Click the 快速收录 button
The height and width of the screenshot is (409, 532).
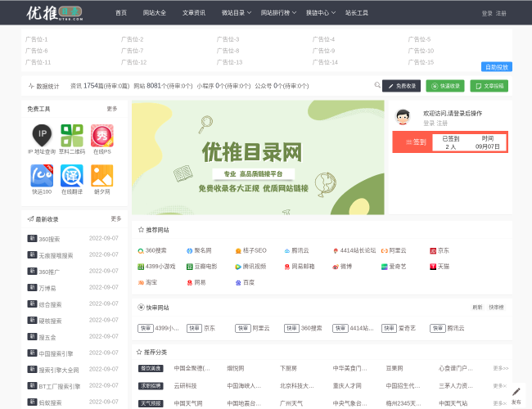pos(445,86)
